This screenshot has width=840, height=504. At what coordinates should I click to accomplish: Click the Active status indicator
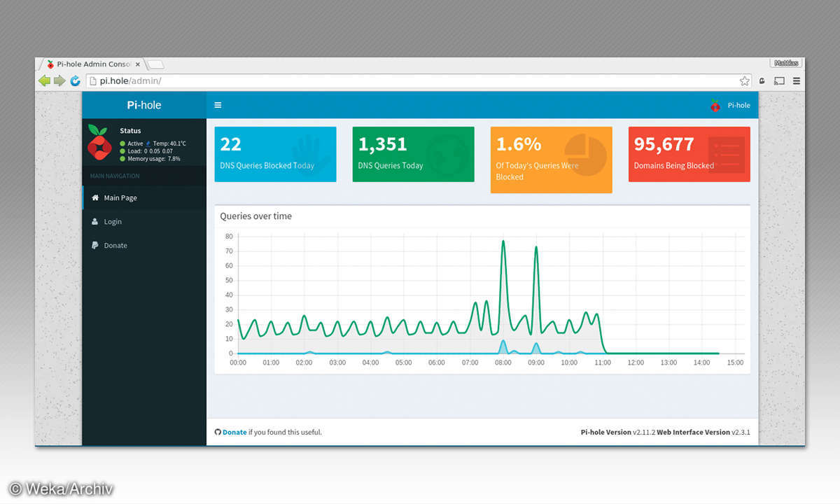[x=131, y=143]
